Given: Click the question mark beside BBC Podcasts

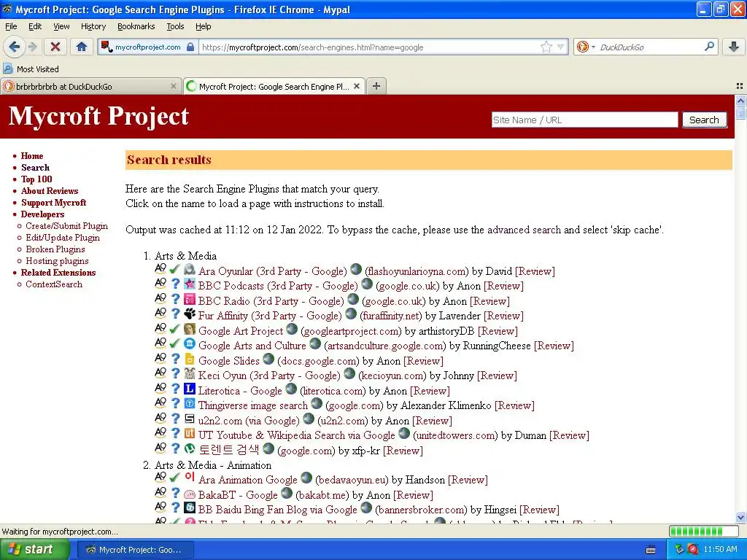Looking at the screenshot, I should 175,284.
